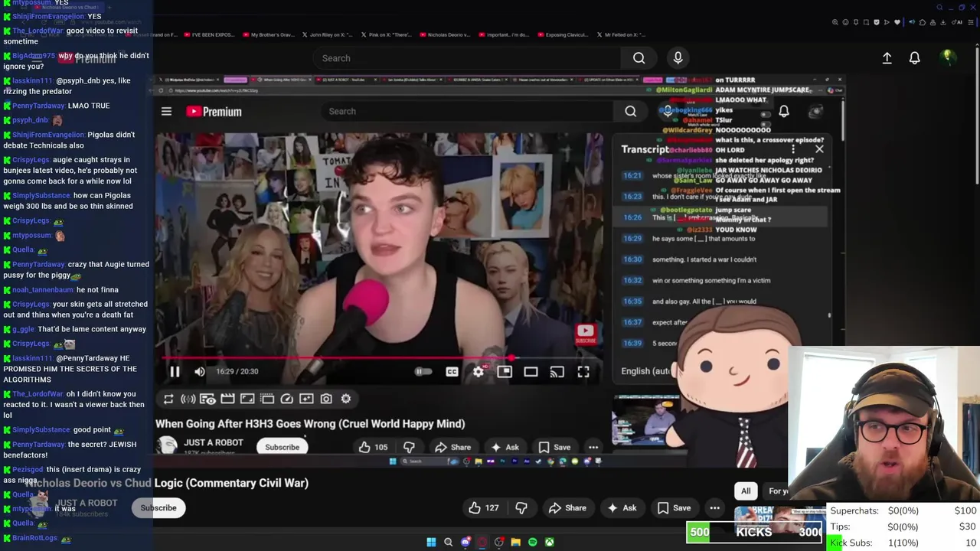Click loop icon in extension toolbar

click(168, 399)
